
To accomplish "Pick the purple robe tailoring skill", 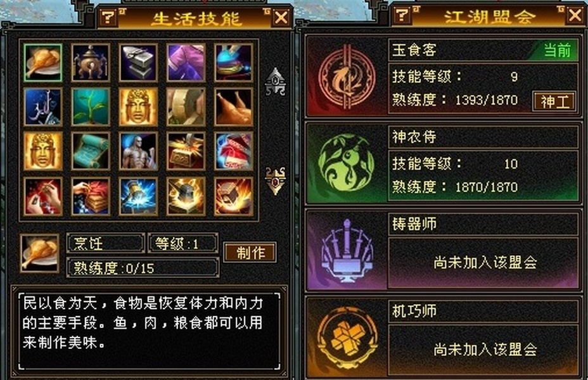I will (186, 63).
